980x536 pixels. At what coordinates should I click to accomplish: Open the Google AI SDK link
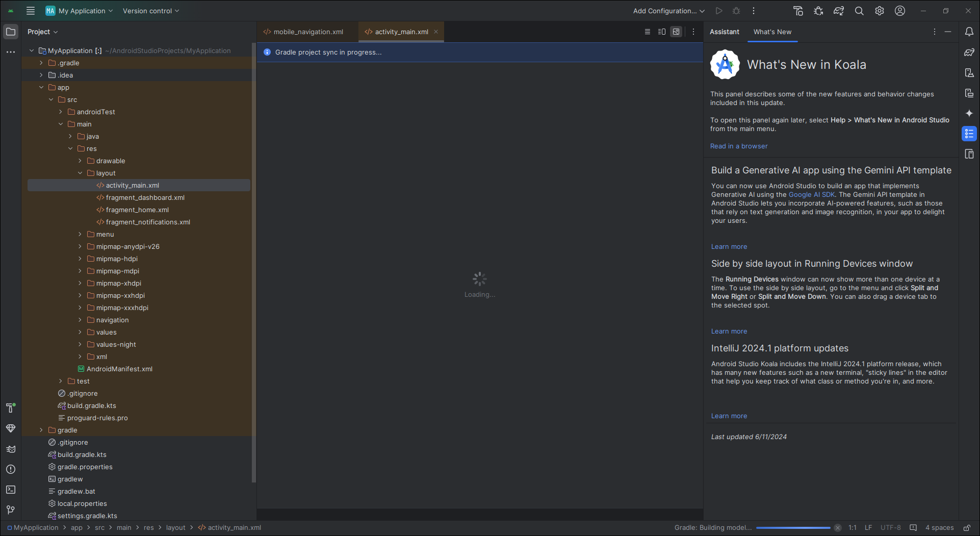[x=812, y=195]
